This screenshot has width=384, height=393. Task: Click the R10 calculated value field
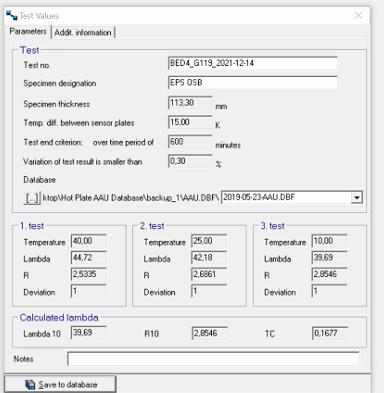210,333
